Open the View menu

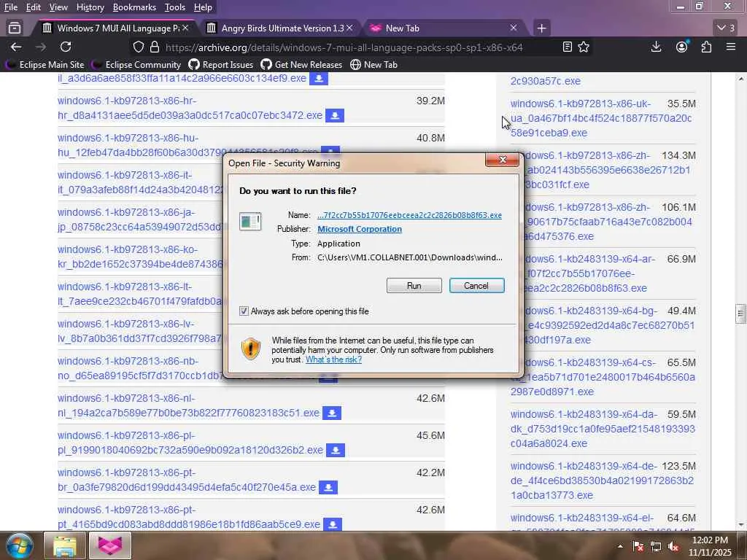point(58,7)
